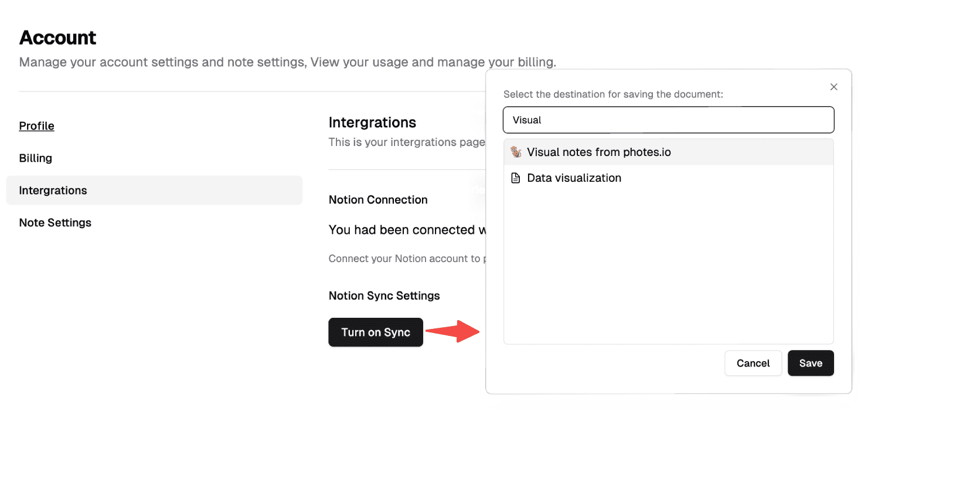This screenshot has height=489, width=980.
Task: Click the results list panel below search box
Action: pyautogui.click(x=668, y=264)
